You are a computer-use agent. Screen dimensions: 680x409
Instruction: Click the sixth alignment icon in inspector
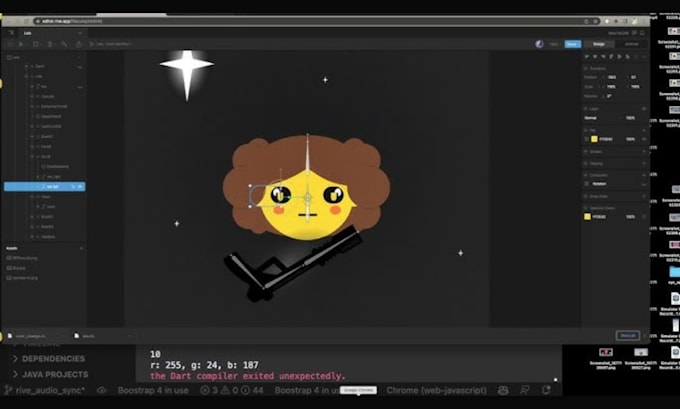pyautogui.click(x=628, y=57)
